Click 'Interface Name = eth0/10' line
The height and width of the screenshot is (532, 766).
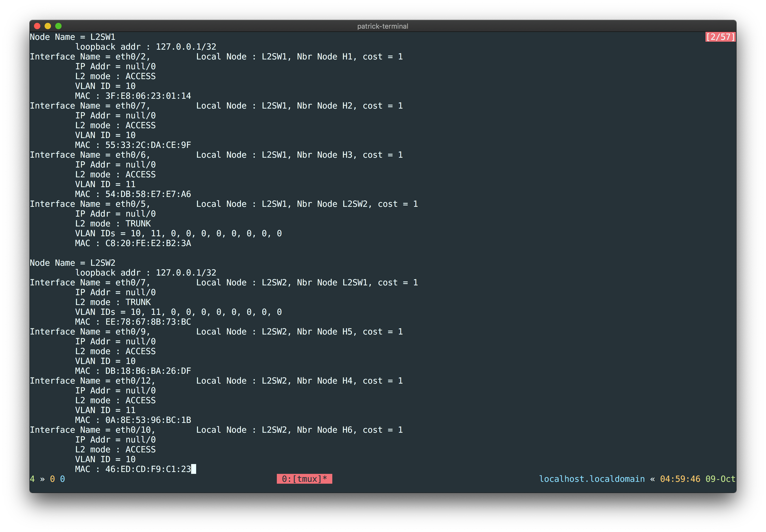[x=93, y=430]
